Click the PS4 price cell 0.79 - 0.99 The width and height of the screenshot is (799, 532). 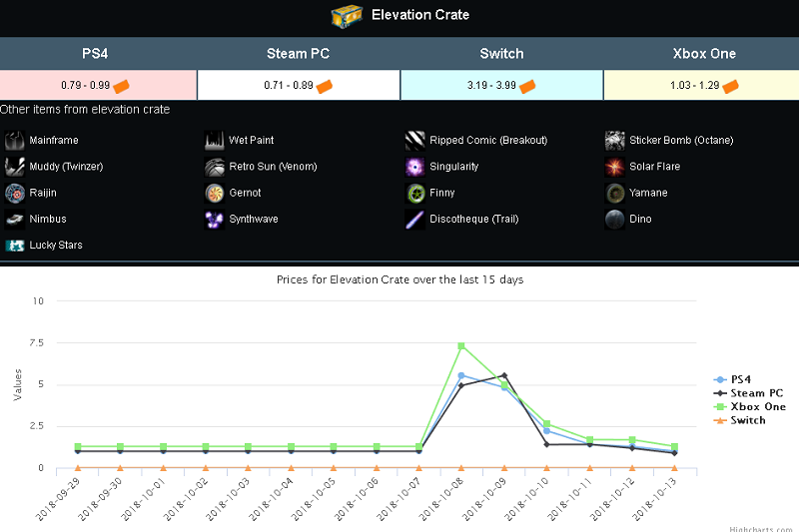coord(98,85)
